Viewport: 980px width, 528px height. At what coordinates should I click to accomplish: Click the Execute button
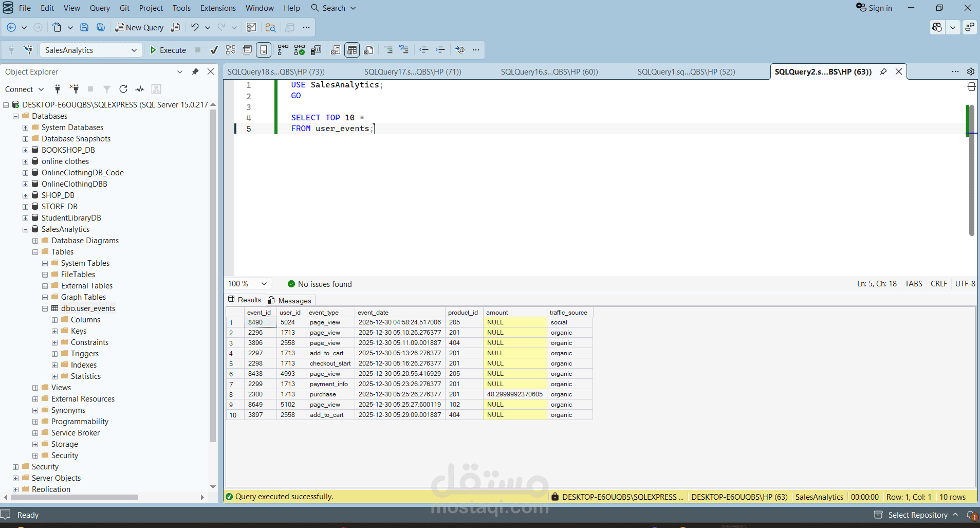tap(168, 50)
